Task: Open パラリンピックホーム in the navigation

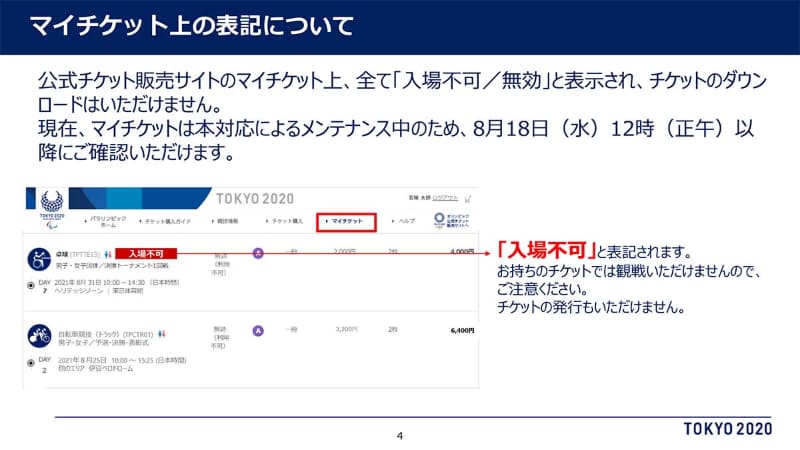Action: click(106, 221)
